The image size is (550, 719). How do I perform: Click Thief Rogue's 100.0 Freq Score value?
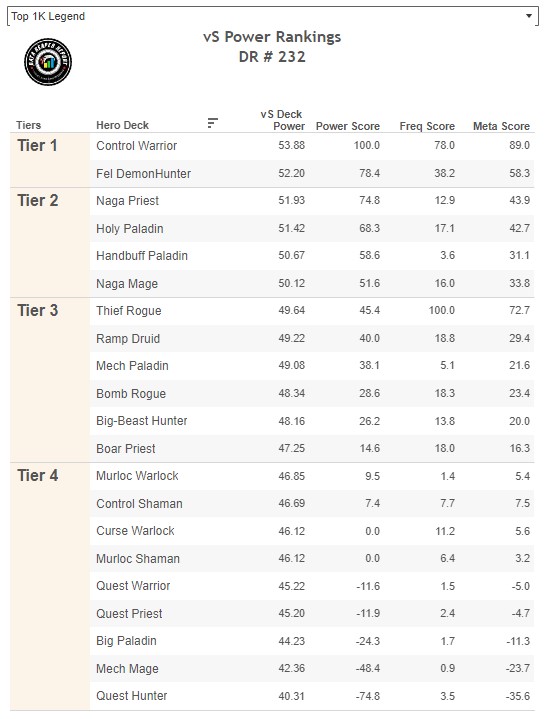[x=441, y=310]
